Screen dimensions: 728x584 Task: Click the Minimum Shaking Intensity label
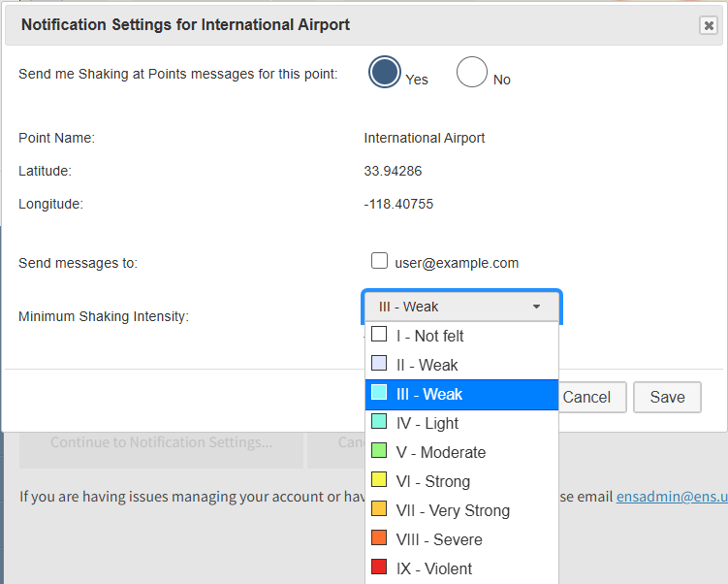pos(104,316)
